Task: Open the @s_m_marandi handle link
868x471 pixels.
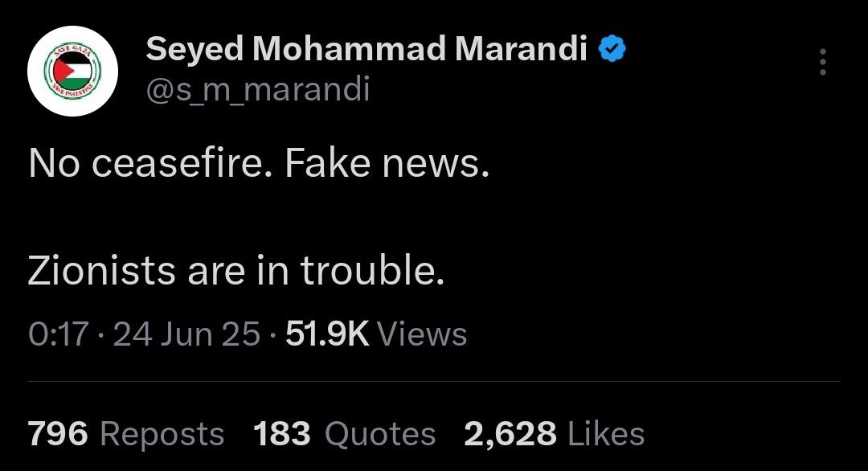Action: tap(258, 88)
